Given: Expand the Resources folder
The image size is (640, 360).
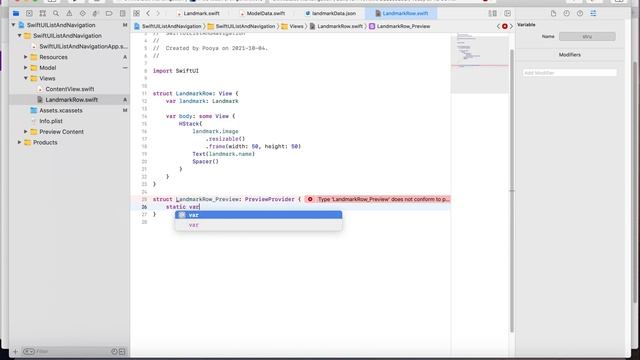Looking at the screenshot, I should pyautogui.click(x=25, y=57).
